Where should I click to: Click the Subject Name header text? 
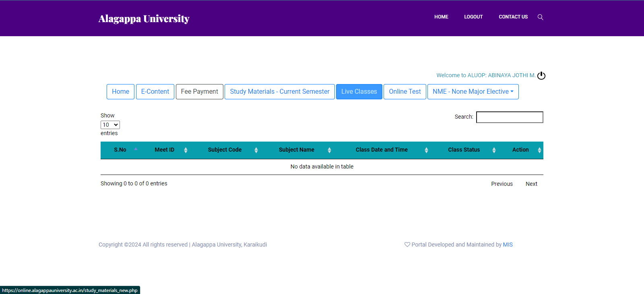(297, 150)
